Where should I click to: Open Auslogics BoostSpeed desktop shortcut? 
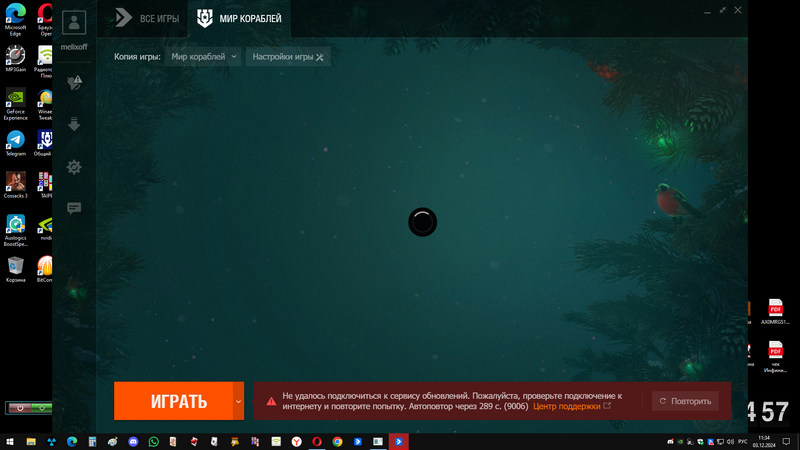pyautogui.click(x=15, y=231)
